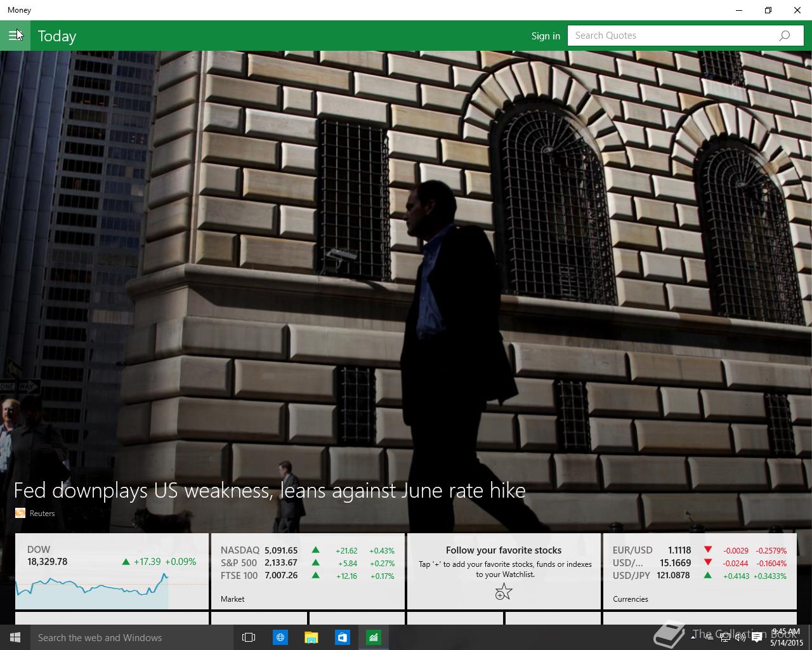
Task: Open the Currencies tile label
Action: click(631, 599)
